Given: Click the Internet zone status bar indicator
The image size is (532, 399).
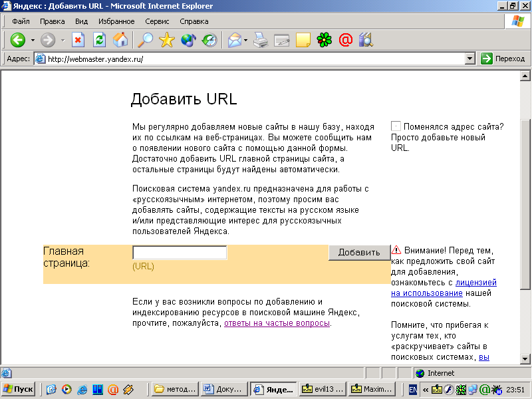Looking at the screenshot, I should coord(436,373).
